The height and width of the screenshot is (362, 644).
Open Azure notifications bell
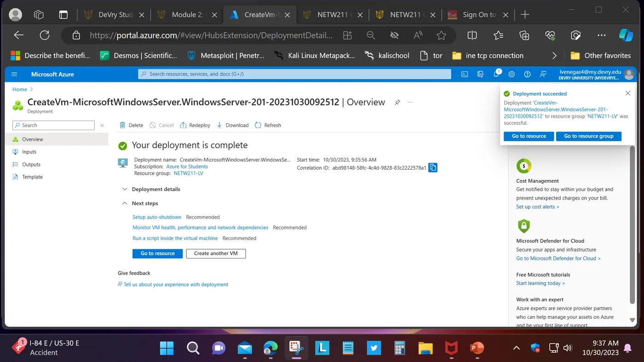(x=496, y=74)
